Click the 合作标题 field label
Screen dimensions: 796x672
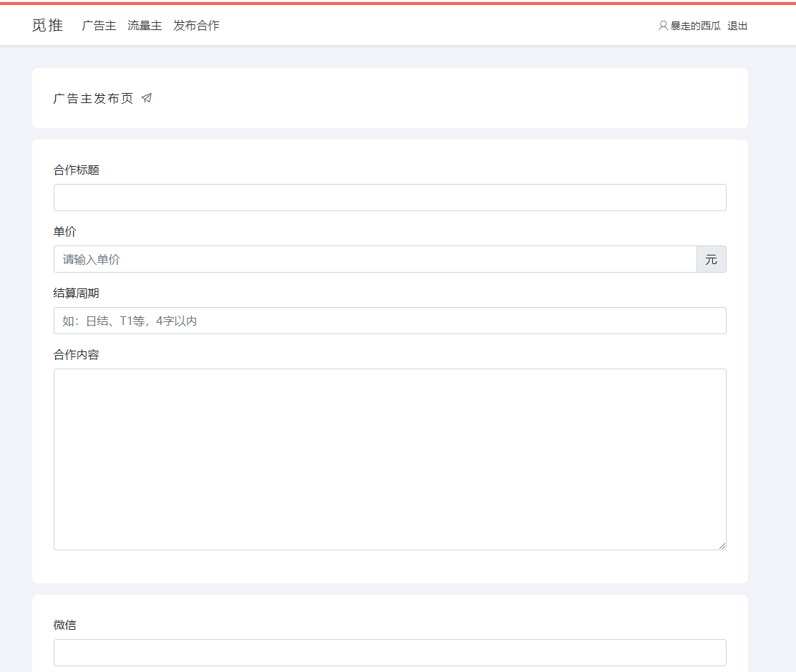click(76, 170)
